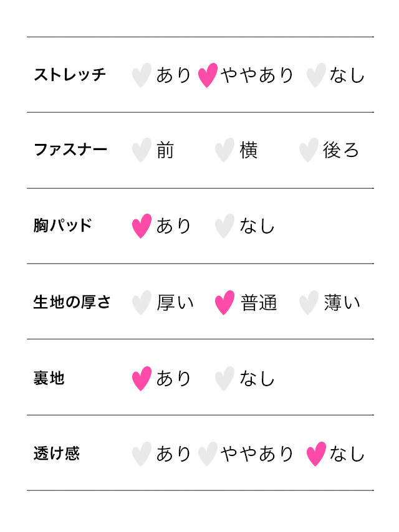Pick the gray heart for 透け感 ややあり
Viewport: 399px width, 532px height.
[208, 454]
